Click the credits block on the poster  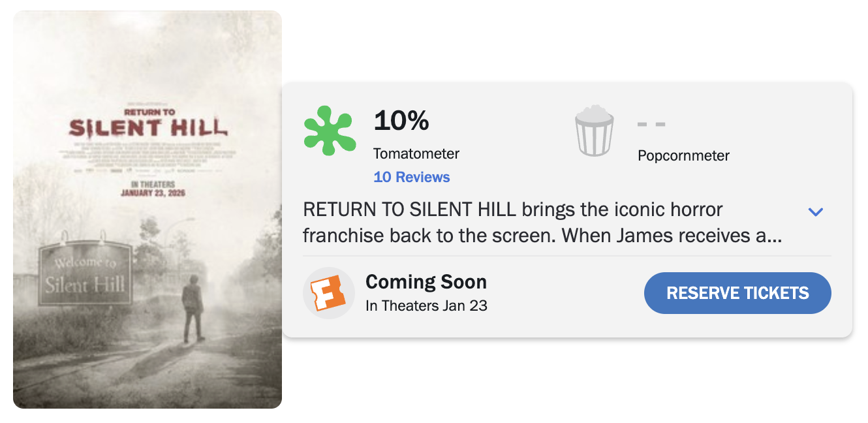click(x=148, y=154)
